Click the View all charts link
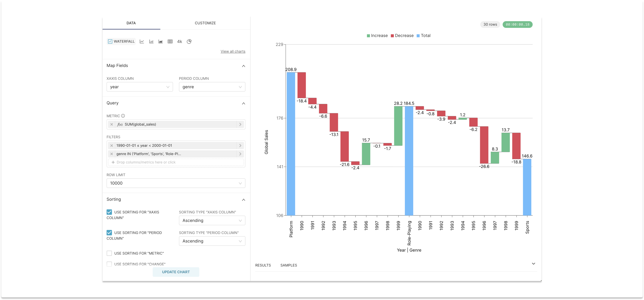 (233, 51)
